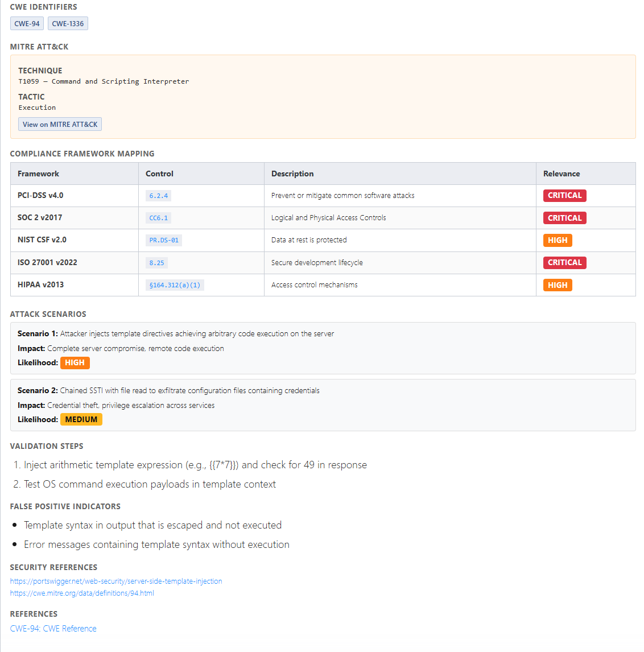Click the HIGH badge for HIPAA v2013

click(x=558, y=284)
